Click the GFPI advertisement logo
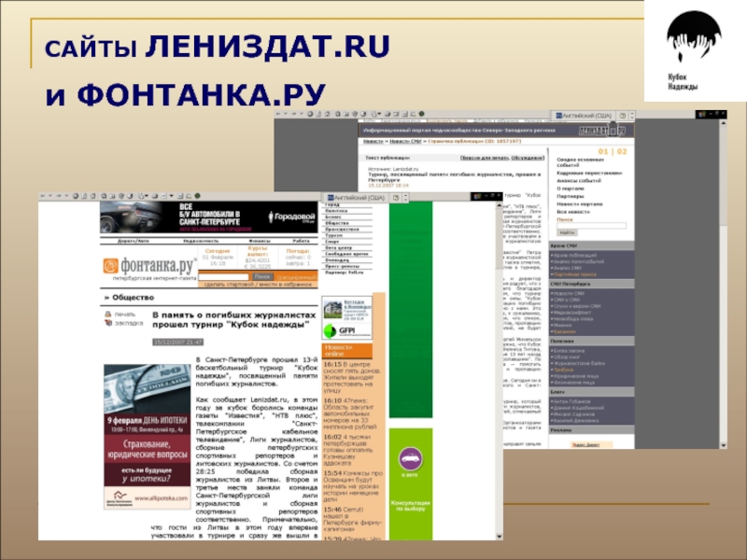The image size is (747, 560). pos(346,330)
